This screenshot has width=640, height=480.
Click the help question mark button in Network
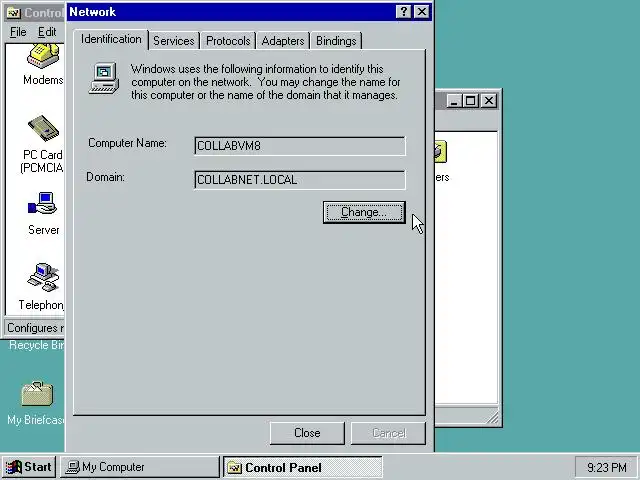click(403, 12)
